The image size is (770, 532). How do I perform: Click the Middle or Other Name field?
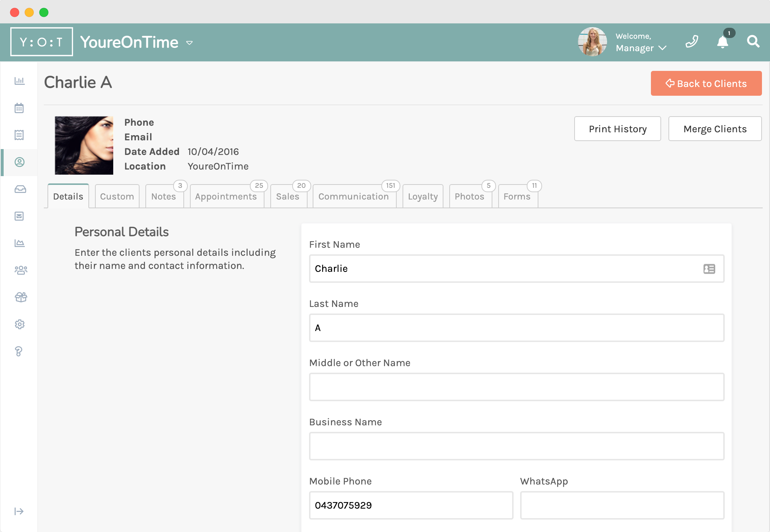pos(516,387)
